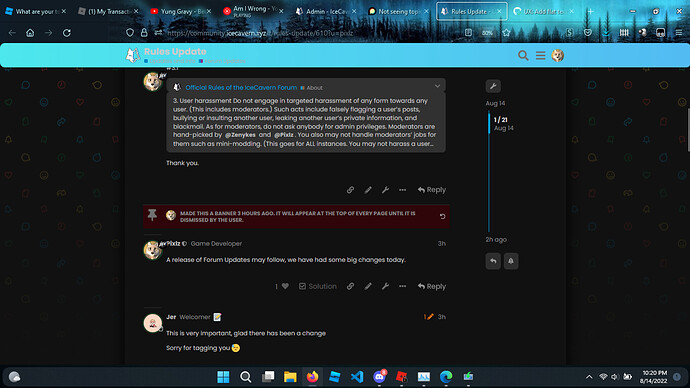Reload the current page

tap(66, 33)
